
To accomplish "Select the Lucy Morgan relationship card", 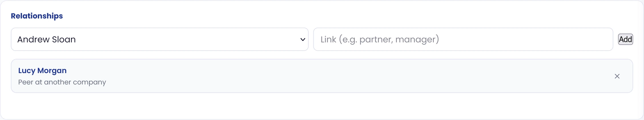I will (322, 76).
